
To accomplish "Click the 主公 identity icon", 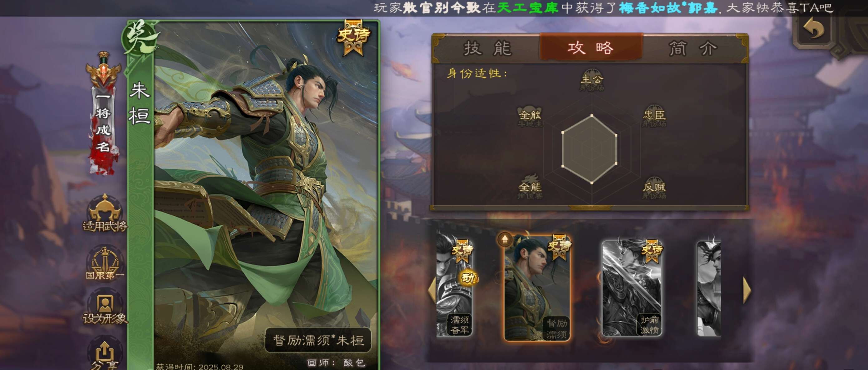I will point(592,80).
